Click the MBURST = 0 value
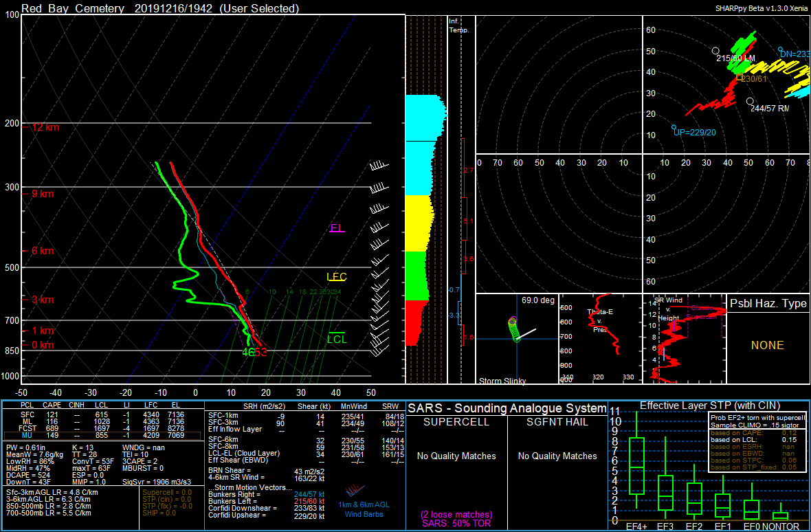 click(143, 468)
